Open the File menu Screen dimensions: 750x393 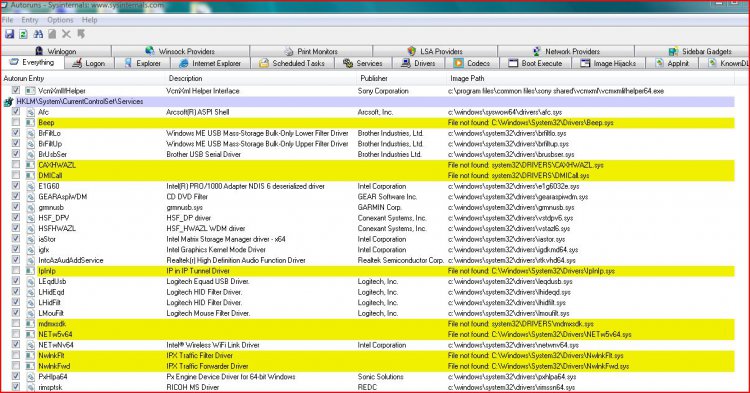click(8, 20)
